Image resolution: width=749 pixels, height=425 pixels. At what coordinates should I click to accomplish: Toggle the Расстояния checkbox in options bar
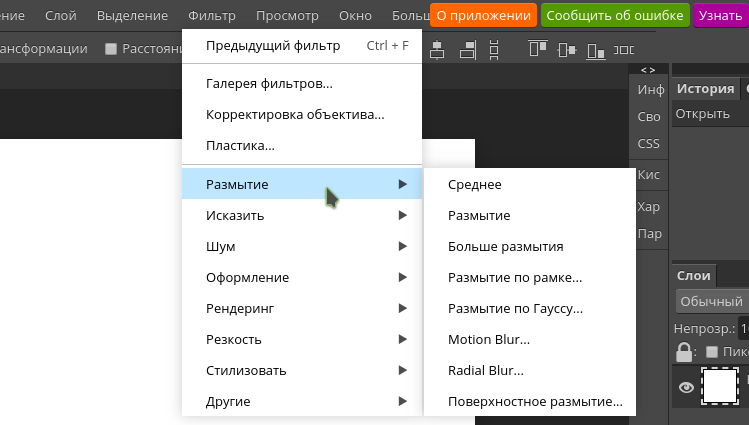(111, 49)
